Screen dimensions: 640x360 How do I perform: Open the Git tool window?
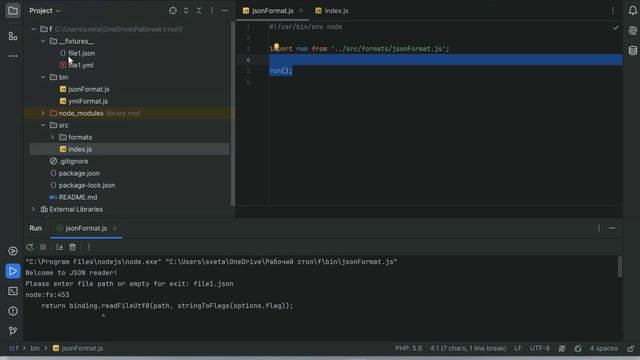pos(13,331)
